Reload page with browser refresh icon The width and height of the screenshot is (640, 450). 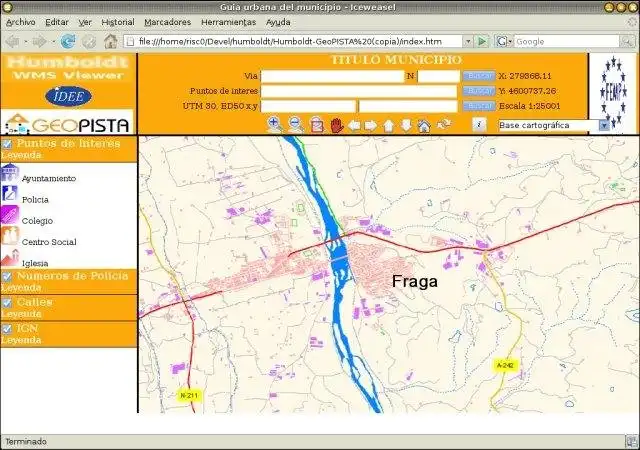point(68,41)
